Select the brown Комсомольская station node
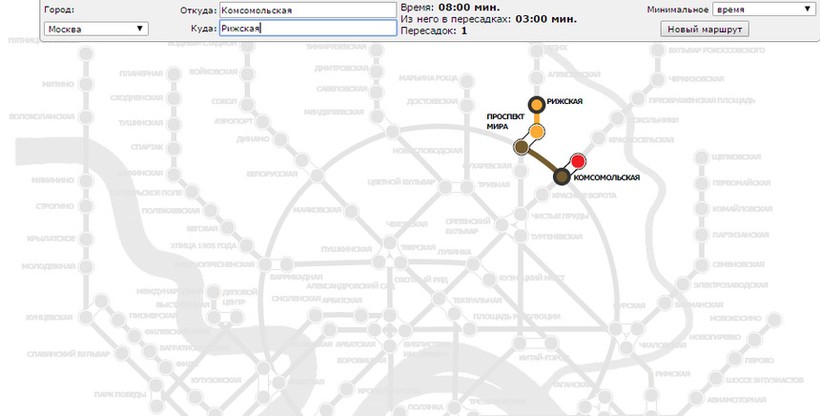This screenshot has width=820, height=416. 562,177
